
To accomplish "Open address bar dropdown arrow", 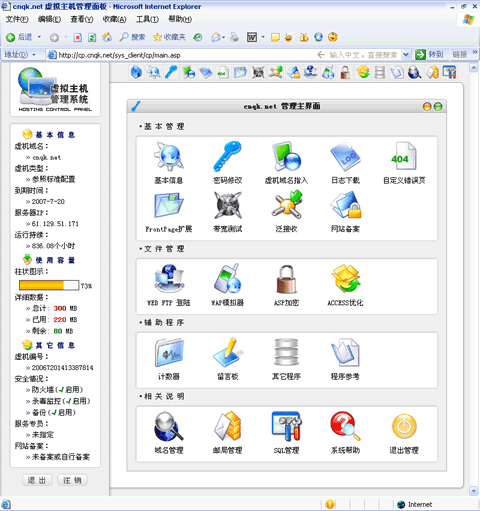I will (406, 55).
